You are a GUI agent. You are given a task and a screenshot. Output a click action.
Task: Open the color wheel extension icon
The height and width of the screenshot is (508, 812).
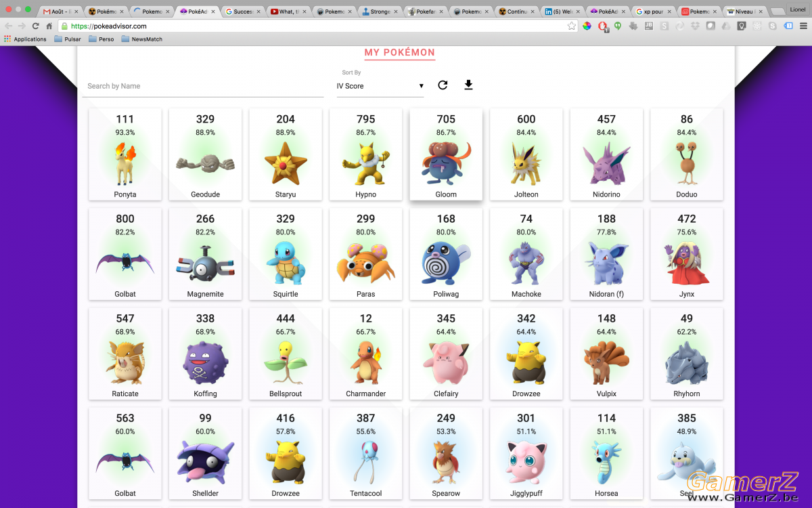[587, 26]
